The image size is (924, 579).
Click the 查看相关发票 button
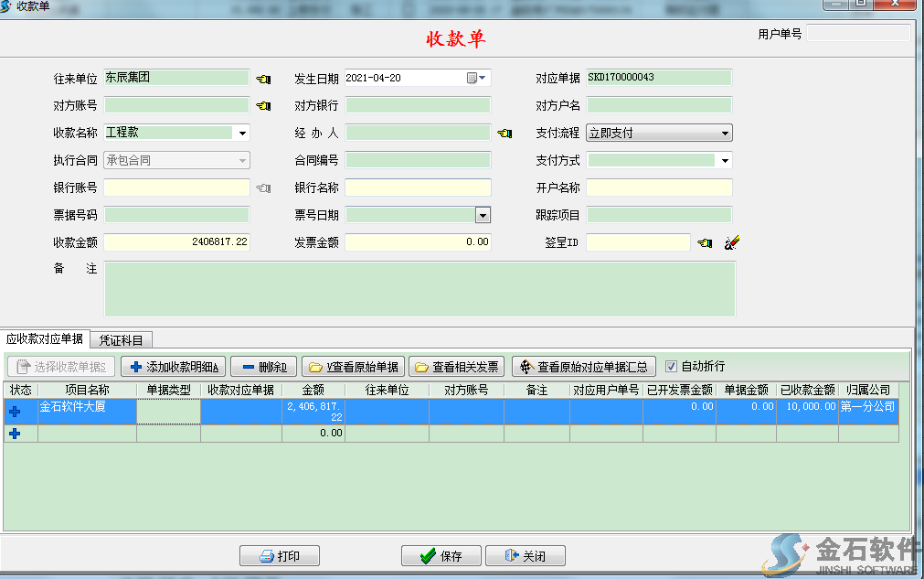tap(456, 367)
